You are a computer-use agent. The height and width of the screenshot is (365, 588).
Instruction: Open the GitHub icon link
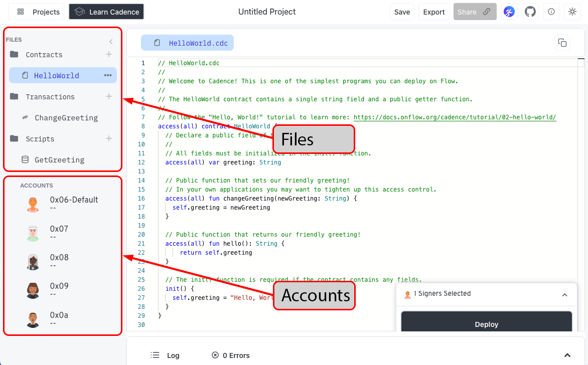point(530,12)
